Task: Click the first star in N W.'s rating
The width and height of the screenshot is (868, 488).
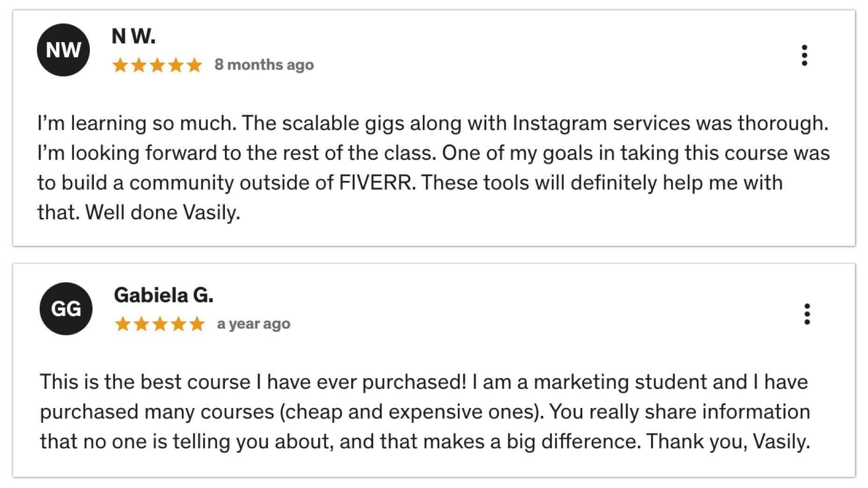Action: [120, 65]
